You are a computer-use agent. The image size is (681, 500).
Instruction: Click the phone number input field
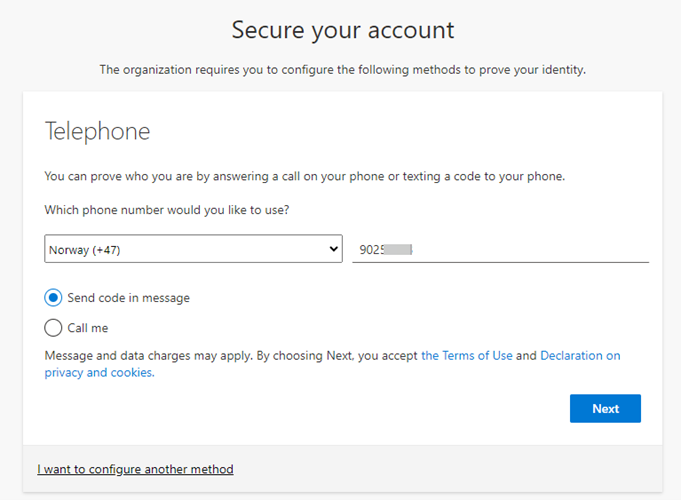500,249
